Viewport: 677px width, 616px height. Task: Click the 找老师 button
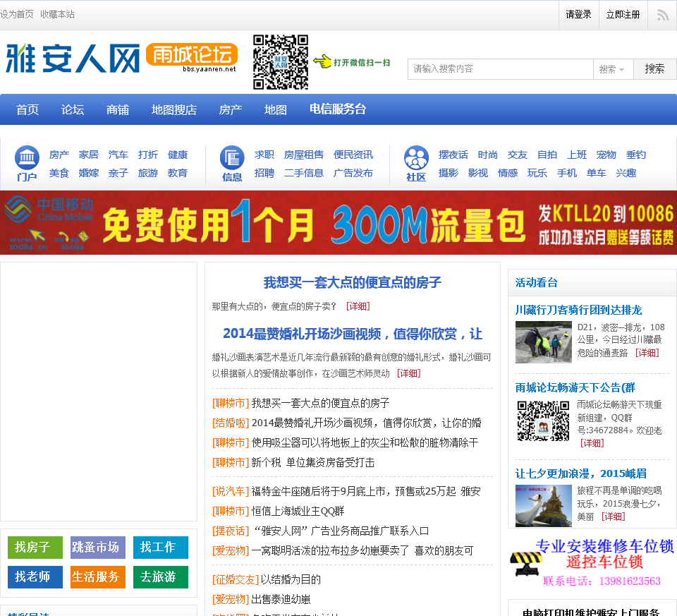click(35, 577)
